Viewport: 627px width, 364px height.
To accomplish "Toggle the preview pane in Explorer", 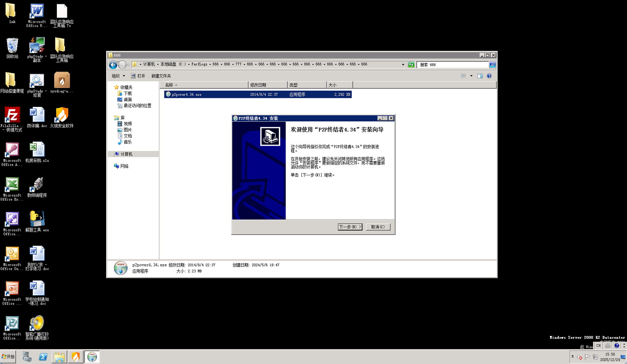I will pyautogui.click(x=480, y=76).
